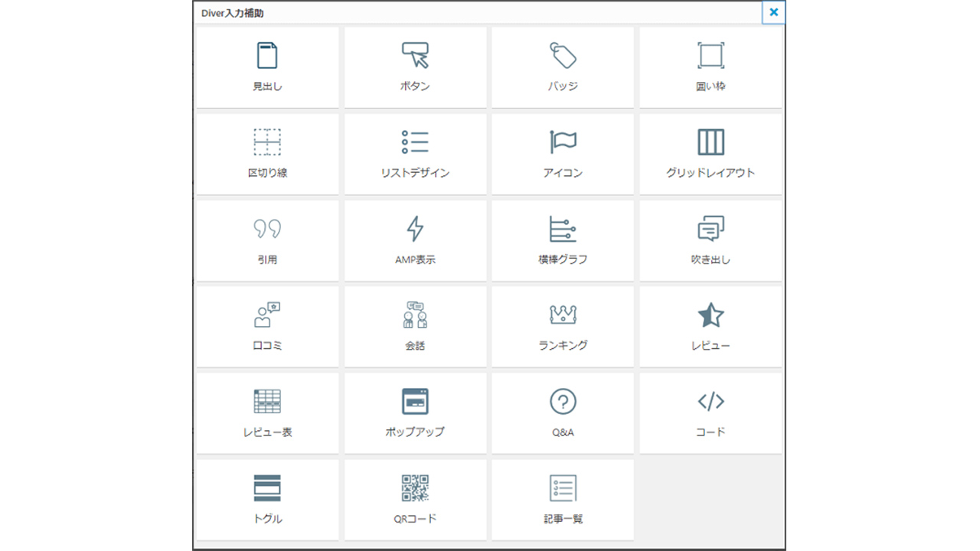This screenshot has width=980, height=551.
Task: Select the アイコン flag icon
Action: pyautogui.click(x=563, y=142)
